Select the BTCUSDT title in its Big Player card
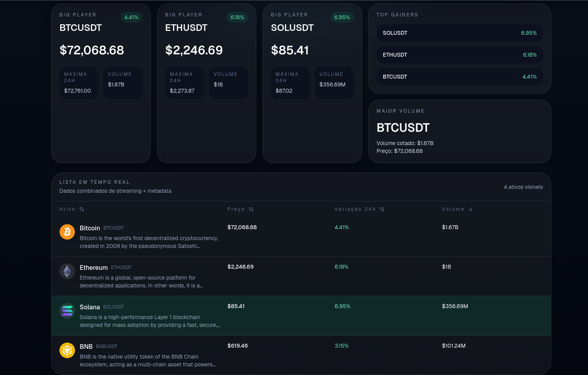 tap(80, 28)
